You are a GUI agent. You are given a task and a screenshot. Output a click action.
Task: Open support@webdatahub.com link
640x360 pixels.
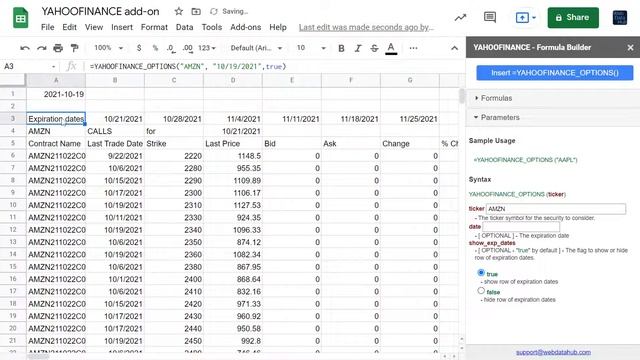[553, 352]
